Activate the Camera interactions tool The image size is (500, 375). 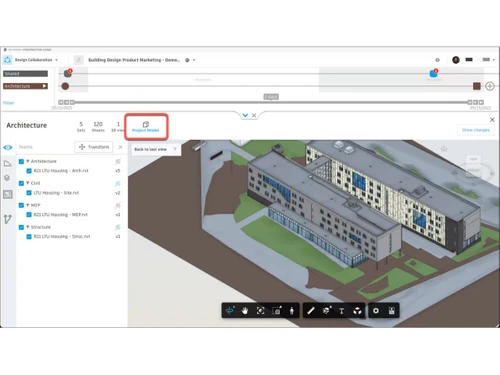pos(277,311)
